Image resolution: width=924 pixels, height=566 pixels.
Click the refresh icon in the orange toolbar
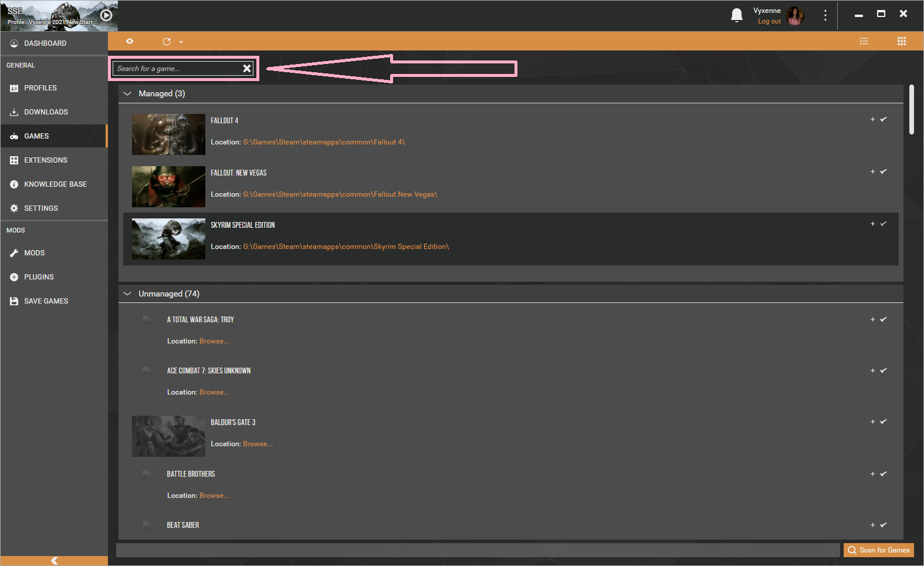pyautogui.click(x=167, y=42)
